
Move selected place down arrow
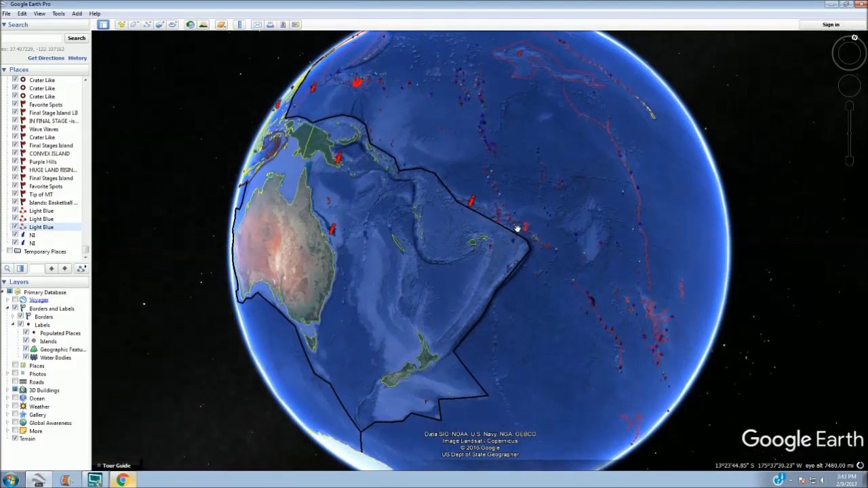[65, 268]
